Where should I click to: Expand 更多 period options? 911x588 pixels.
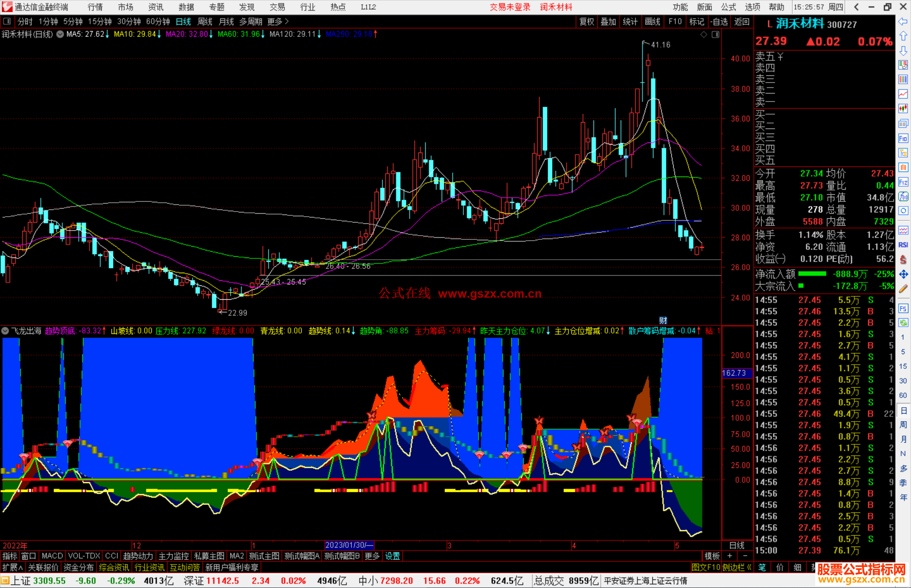278,21
